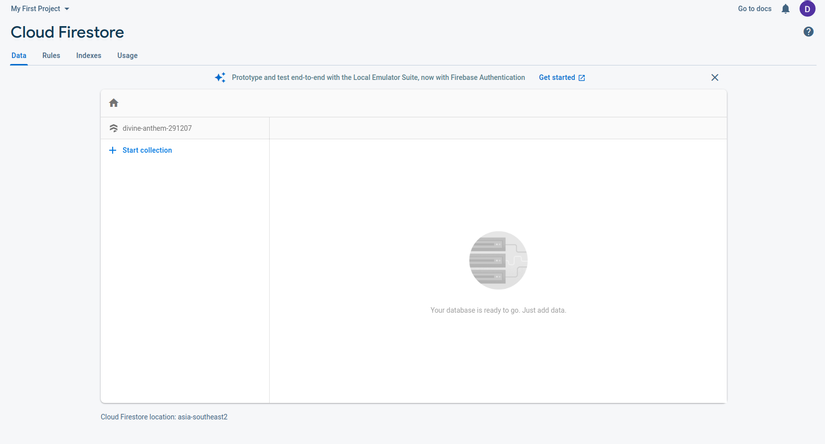Click the Firestore database icon beside divine-anthem-291207
Image resolution: width=825 pixels, height=444 pixels.
113,128
